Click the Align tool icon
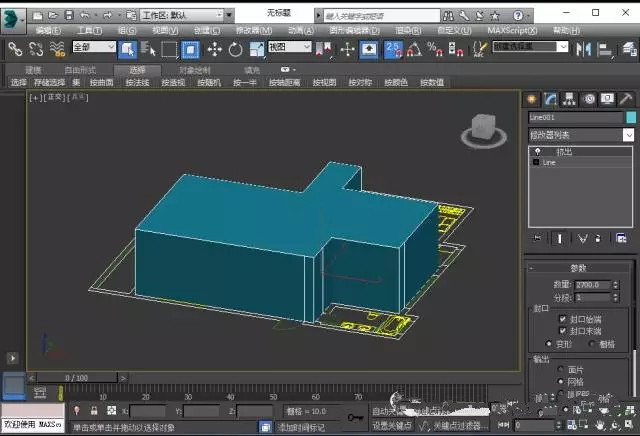This screenshot has height=436, width=640. tap(605, 49)
